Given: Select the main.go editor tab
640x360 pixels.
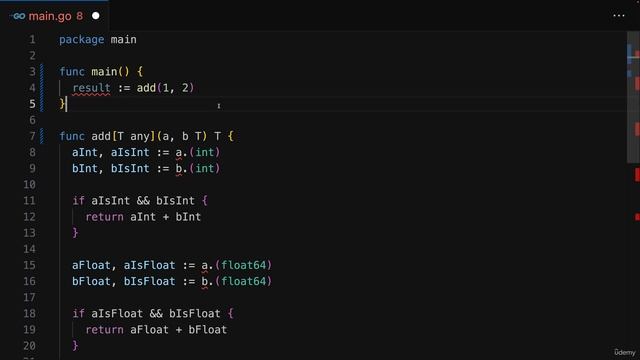Looking at the screenshot, I should 55,16.
